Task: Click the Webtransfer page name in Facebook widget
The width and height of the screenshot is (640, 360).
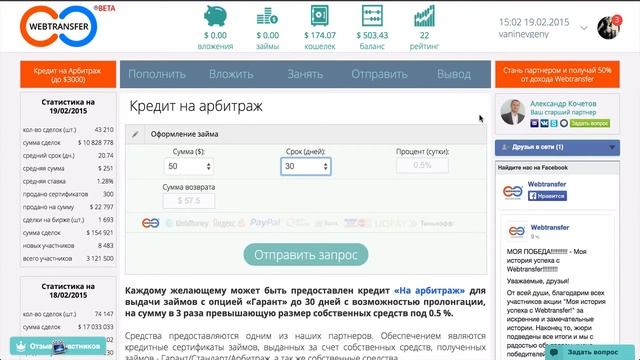Action: 547,184
